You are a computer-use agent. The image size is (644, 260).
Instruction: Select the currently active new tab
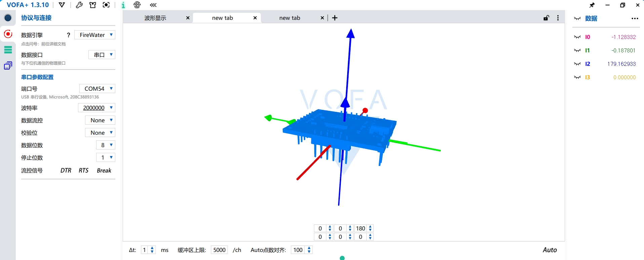(223, 18)
